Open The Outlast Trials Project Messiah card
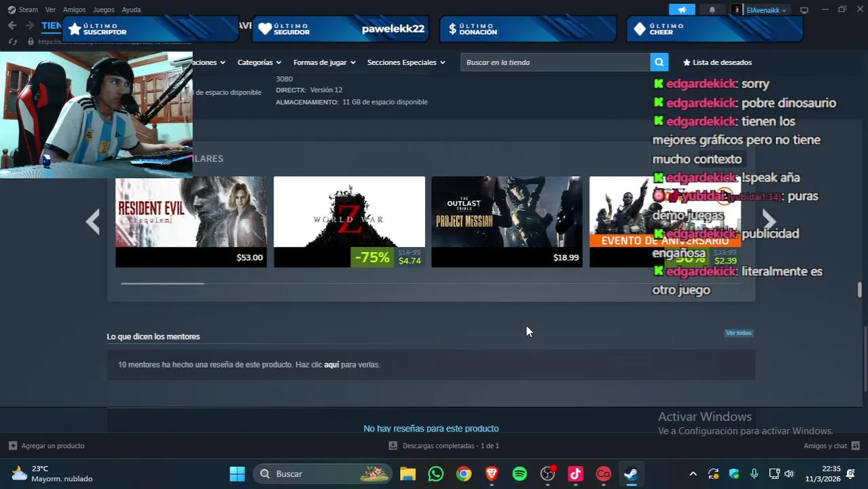The width and height of the screenshot is (868, 489). click(x=507, y=221)
